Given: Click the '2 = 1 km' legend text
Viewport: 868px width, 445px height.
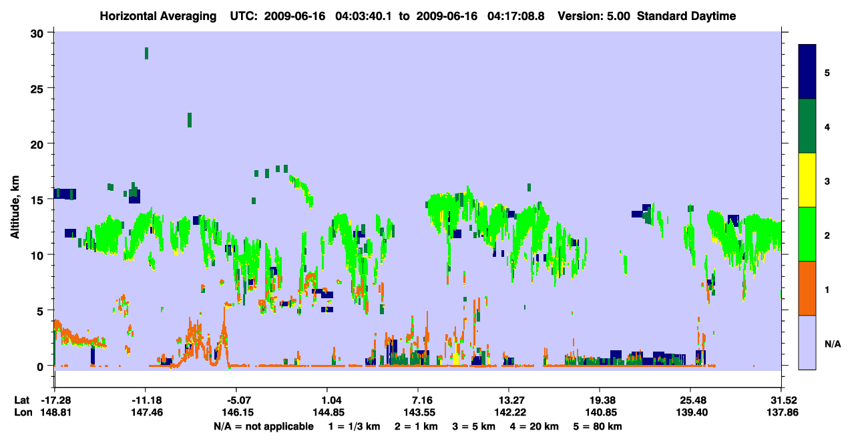Looking at the screenshot, I should point(417,426).
